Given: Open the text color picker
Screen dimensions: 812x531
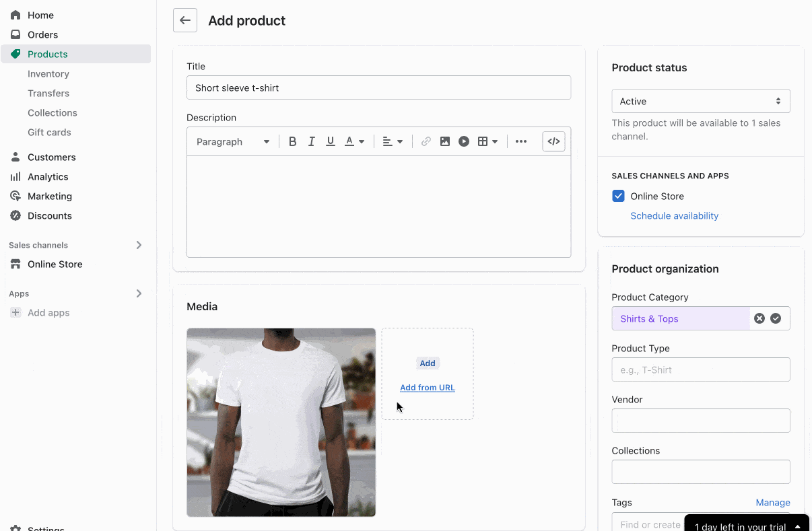Looking at the screenshot, I should 355,141.
